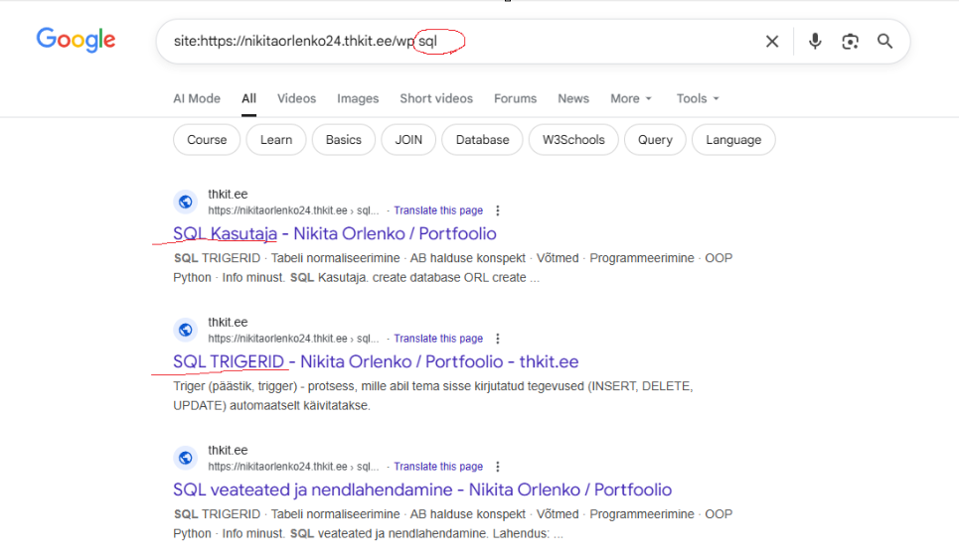Expand the Tools dropdown
959x560 pixels.
pyautogui.click(x=698, y=98)
